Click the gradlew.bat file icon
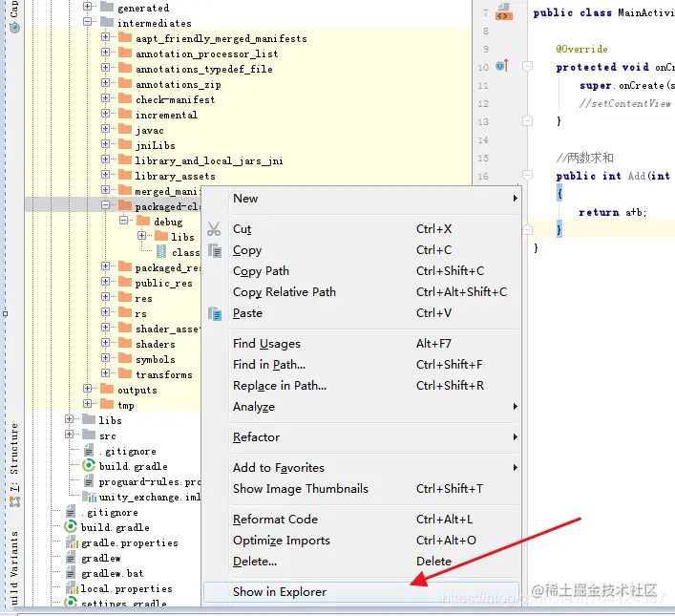 pos(71,573)
